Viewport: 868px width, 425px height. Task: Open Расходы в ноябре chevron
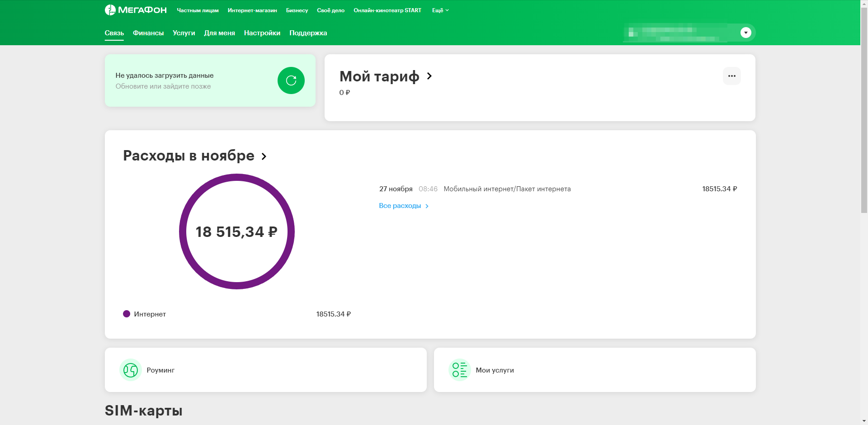click(264, 156)
